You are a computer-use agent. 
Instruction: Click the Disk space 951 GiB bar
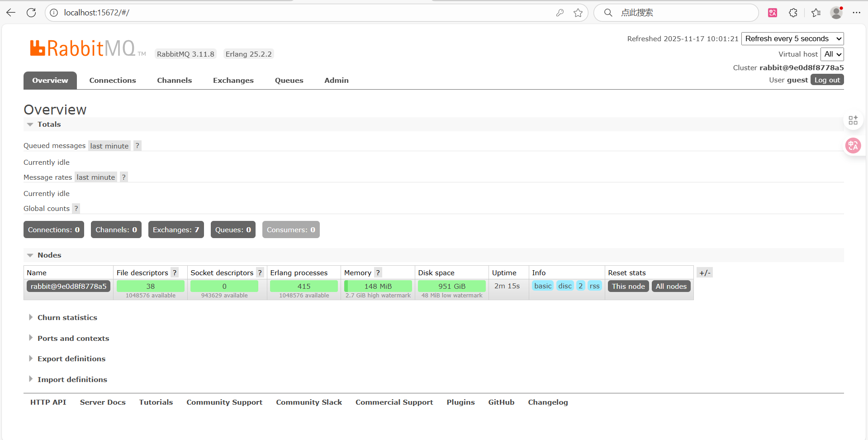(x=452, y=286)
